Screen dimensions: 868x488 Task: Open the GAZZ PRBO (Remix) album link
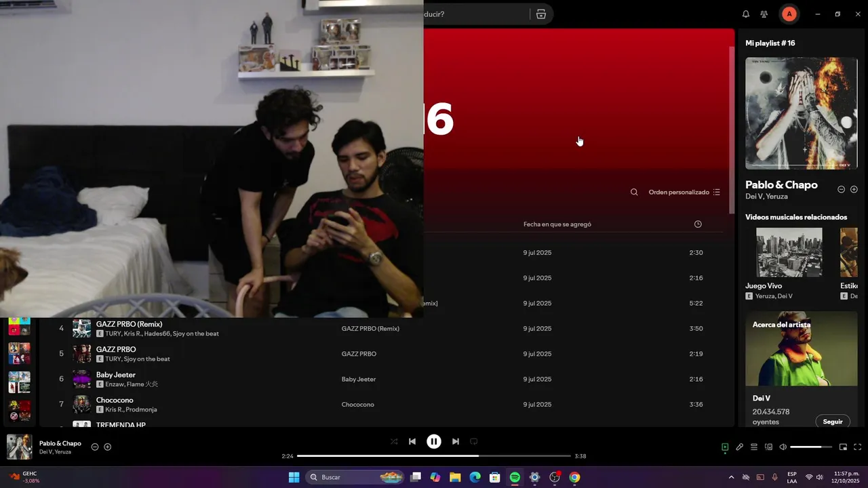[370, 329]
